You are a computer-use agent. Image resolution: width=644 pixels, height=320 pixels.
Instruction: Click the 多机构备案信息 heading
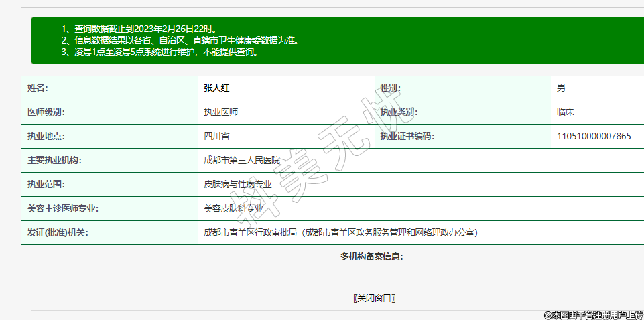coord(371,256)
